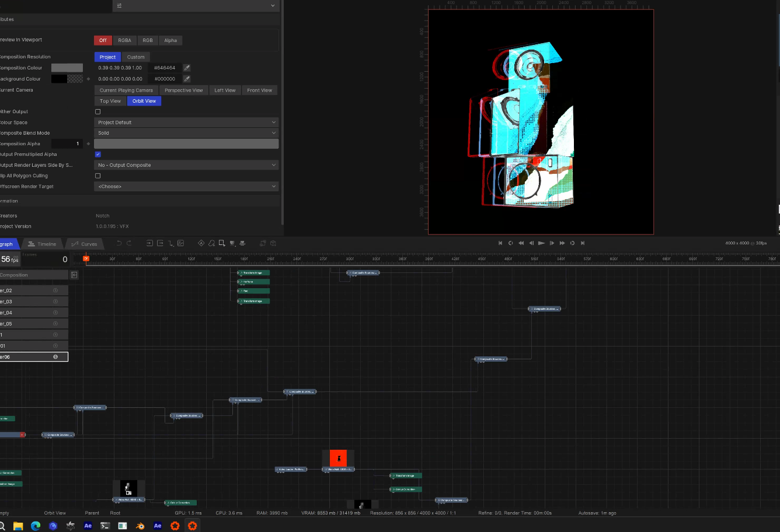Play the timeline
This screenshot has height=532, width=780.
(541, 243)
